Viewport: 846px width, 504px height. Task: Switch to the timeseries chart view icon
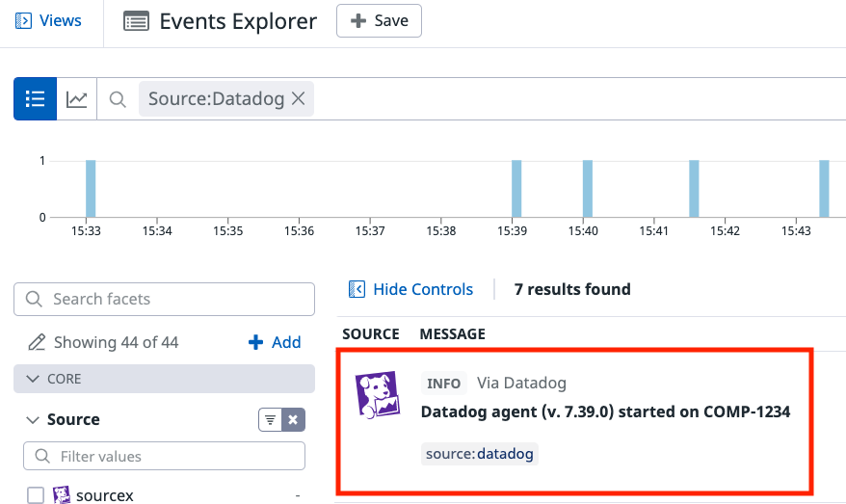(x=77, y=99)
